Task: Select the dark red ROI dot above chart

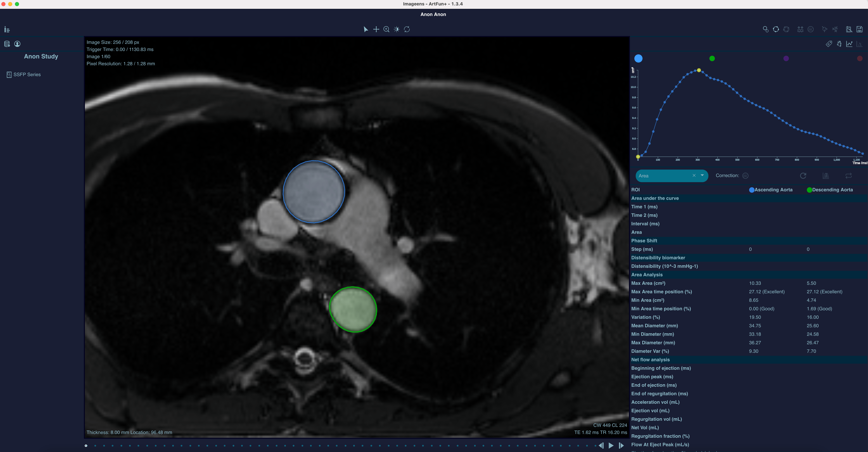Action: pos(860,59)
